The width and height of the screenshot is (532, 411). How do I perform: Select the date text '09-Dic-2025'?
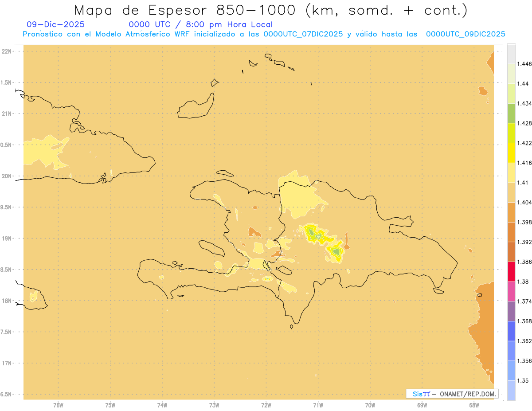[56, 24]
